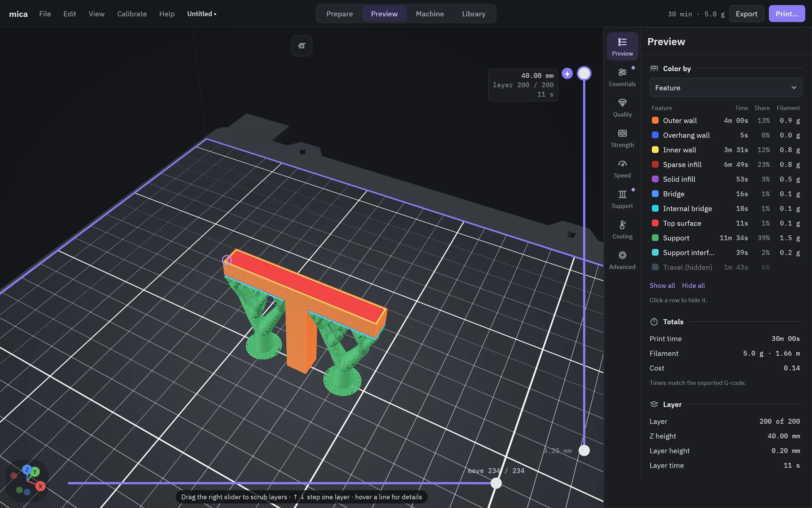The height and width of the screenshot is (508, 812).
Task: Click the Show all link
Action: (662, 286)
